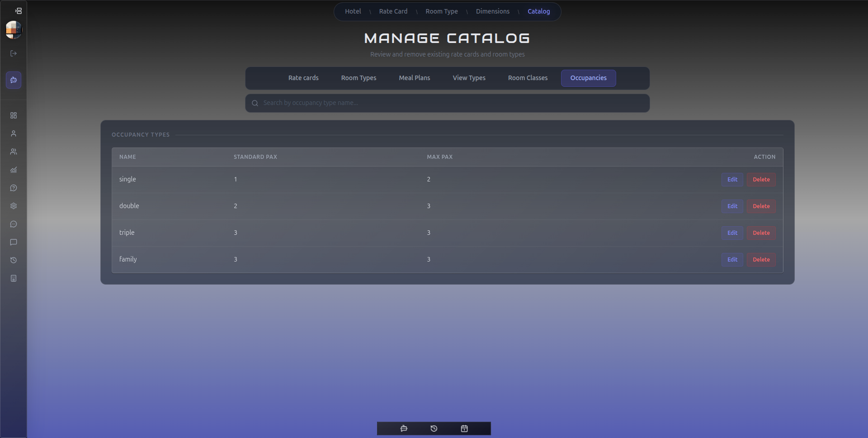Screen dimensions: 868x438
Task: Select the Occupancies tab
Action: pyautogui.click(x=588, y=78)
